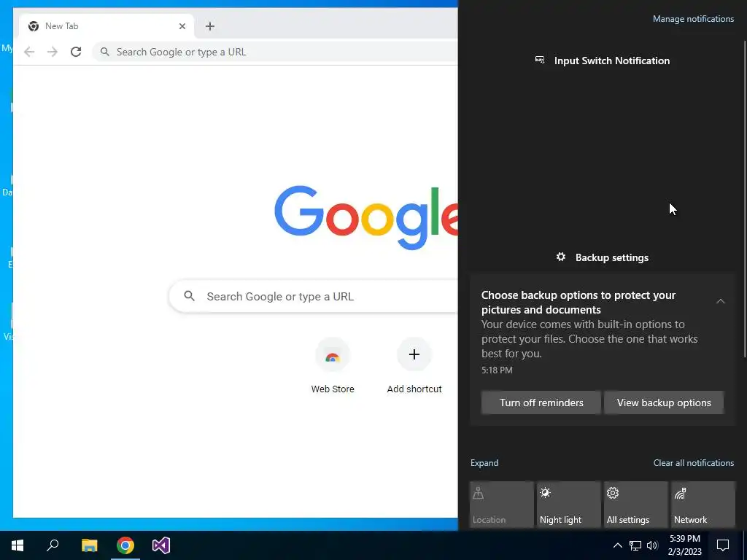
Task: Click the Backup settings header text
Action: pyautogui.click(x=612, y=257)
